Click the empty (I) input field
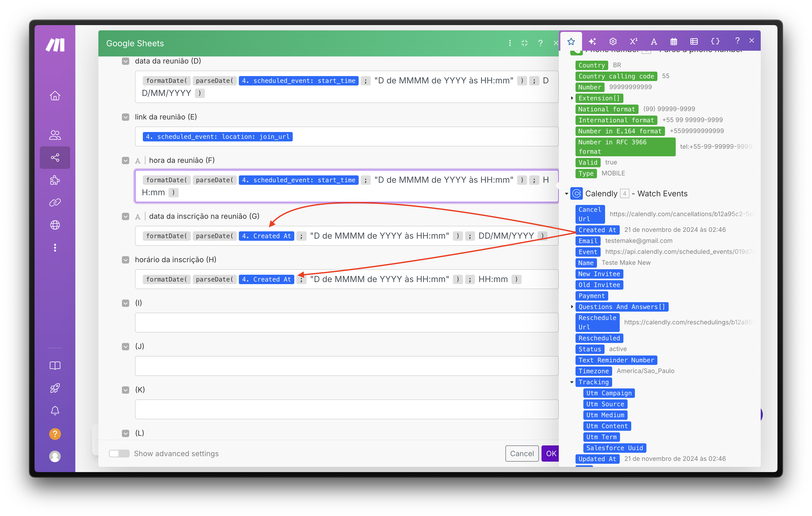The width and height of the screenshot is (812, 516). click(x=346, y=323)
